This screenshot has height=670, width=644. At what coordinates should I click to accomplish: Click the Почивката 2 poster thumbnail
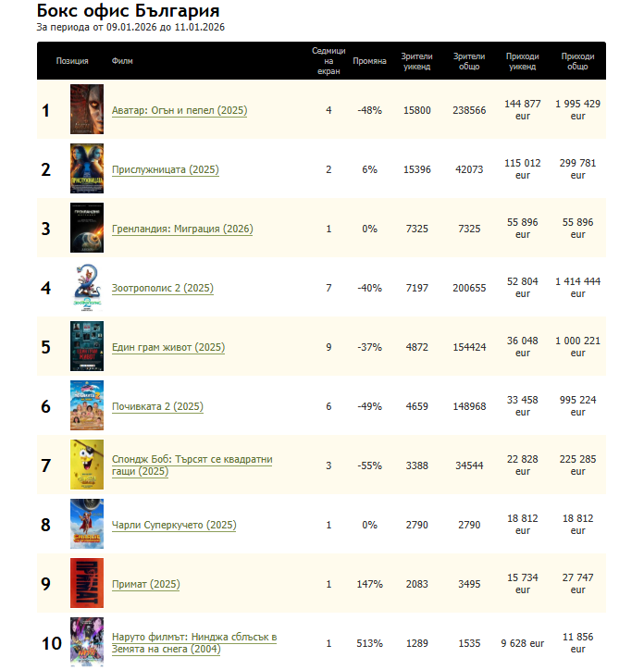tap(86, 406)
